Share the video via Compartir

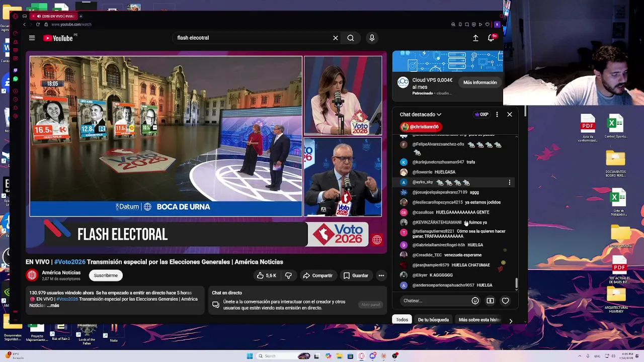tap(317, 276)
